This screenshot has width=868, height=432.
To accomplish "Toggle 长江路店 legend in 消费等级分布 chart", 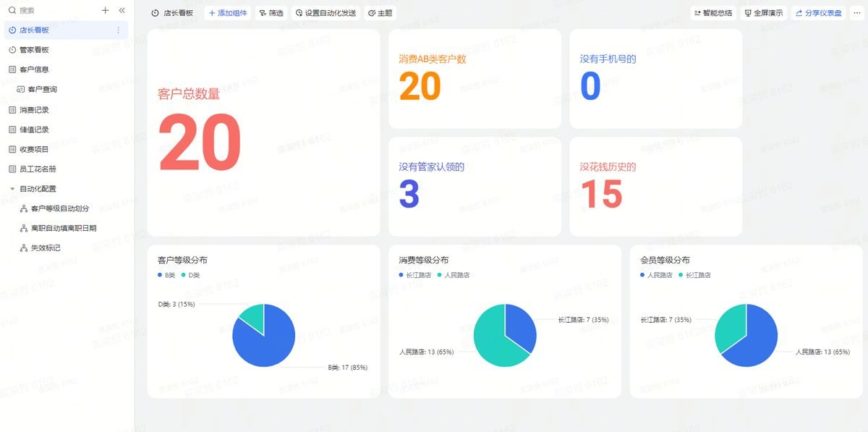I will 414,275.
